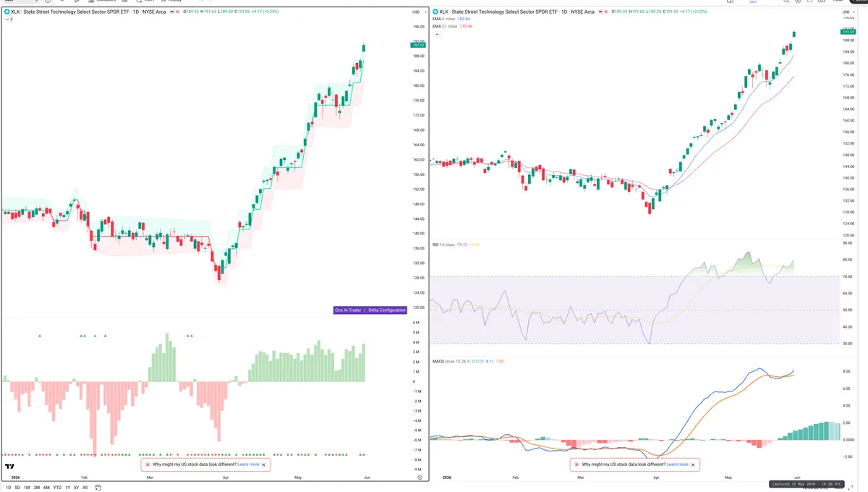Open the go-to-date calendar icon beside All

(x=98, y=488)
